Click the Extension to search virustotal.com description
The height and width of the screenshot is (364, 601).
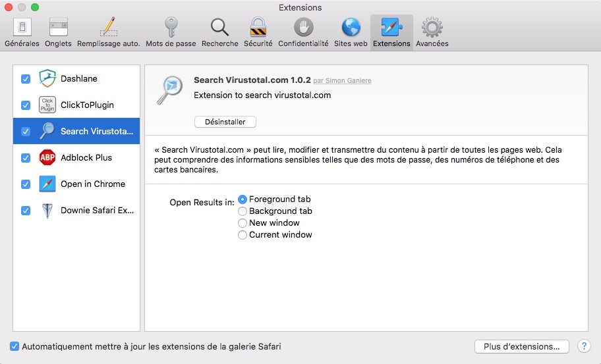(262, 95)
